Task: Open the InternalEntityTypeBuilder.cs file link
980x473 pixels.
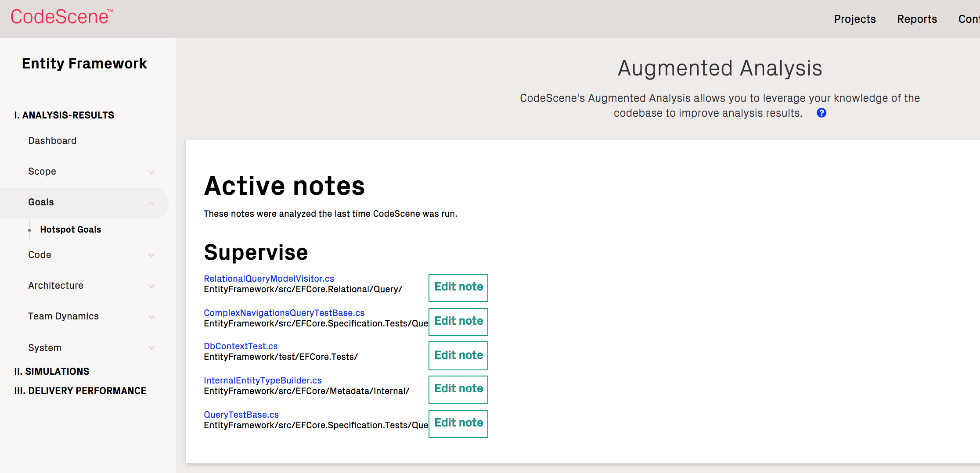Action: pyautogui.click(x=262, y=380)
